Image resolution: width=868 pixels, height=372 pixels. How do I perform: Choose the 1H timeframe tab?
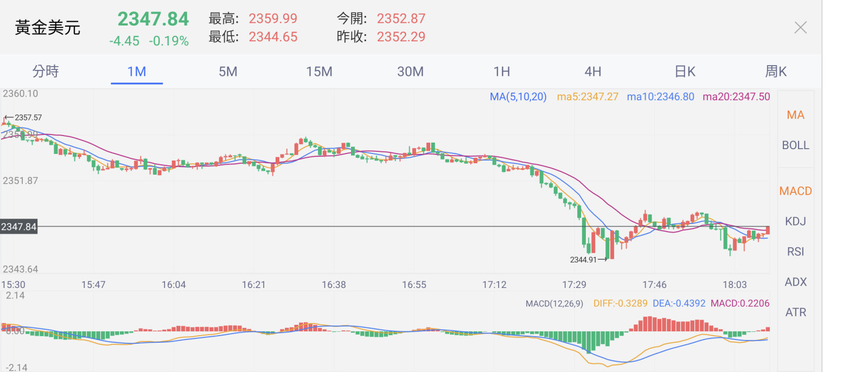click(502, 72)
